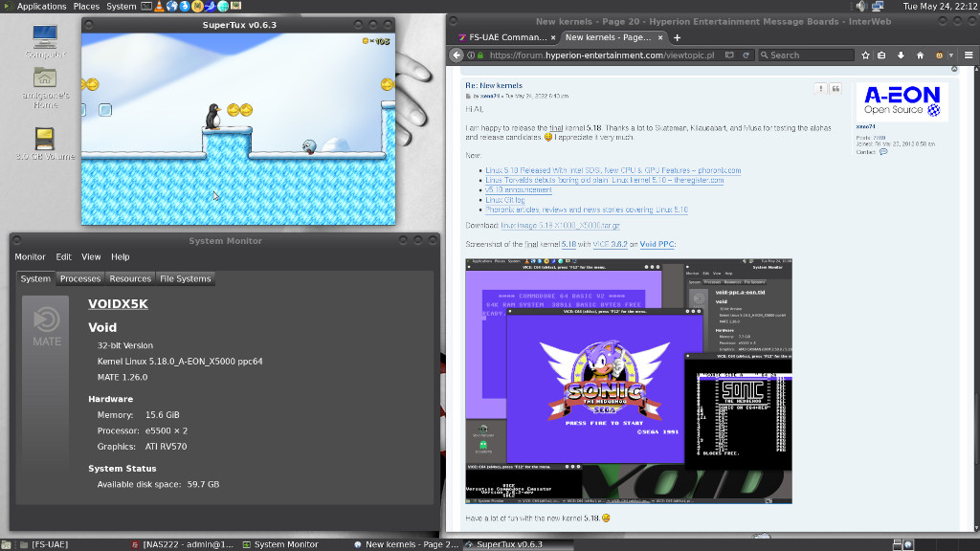Image resolution: width=980 pixels, height=551 pixels.
Task: Open the downloads arrow in browser toolbar
Action: [x=901, y=55]
